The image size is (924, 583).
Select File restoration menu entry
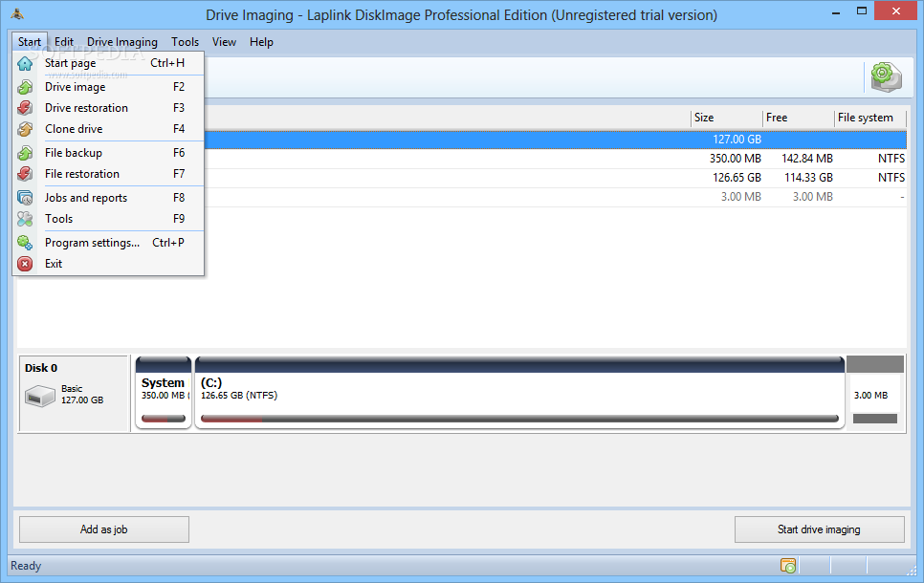(108, 174)
